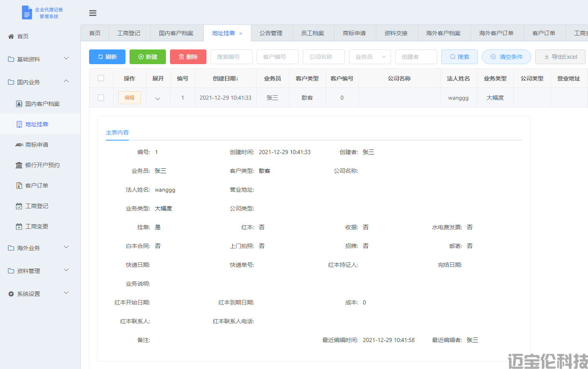Open the 海外客户档案 tab
The image size is (588, 369).
(443, 33)
